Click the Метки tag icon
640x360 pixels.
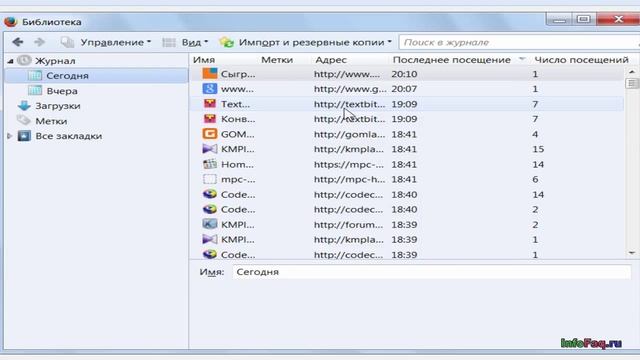click(x=24, y=120)
